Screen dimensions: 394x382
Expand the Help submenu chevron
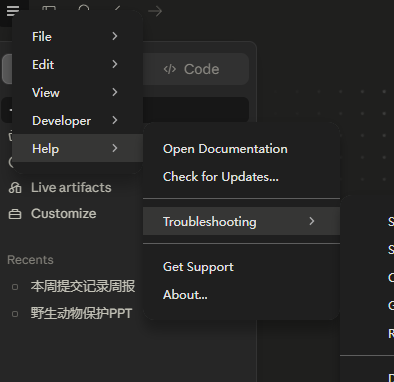[115, 148]
